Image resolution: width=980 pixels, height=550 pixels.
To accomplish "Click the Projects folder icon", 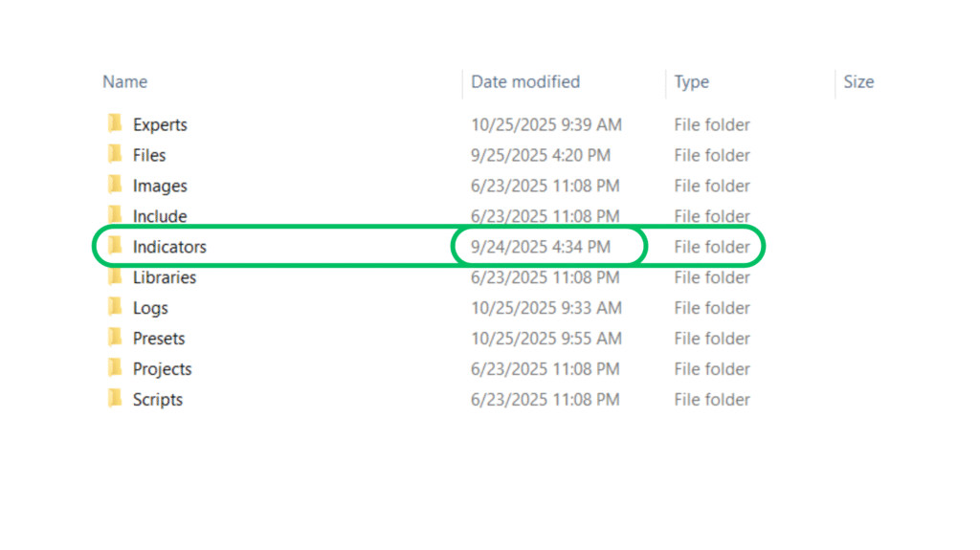I will click(115, 368).
